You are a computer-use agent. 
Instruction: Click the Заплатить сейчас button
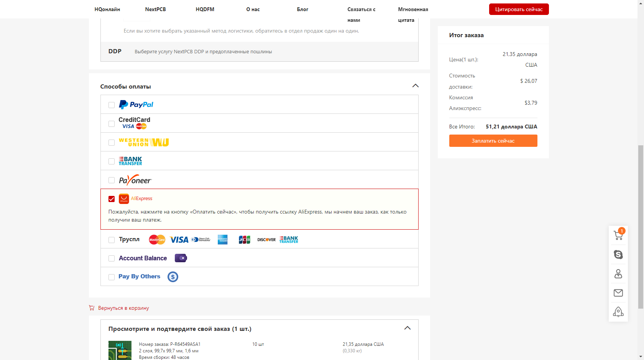pos(493,141)
